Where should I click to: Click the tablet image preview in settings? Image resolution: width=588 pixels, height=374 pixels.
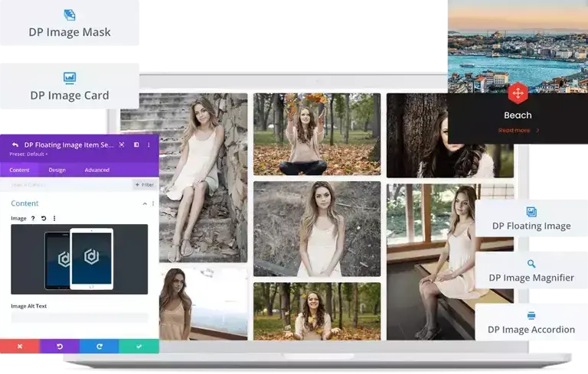click(80, 259)
